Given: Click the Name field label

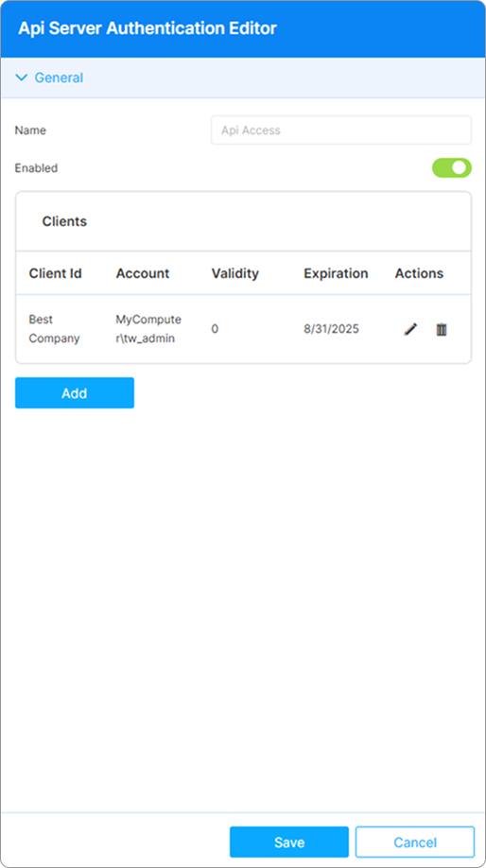Looking at the screenshot, I should point(30,130).
